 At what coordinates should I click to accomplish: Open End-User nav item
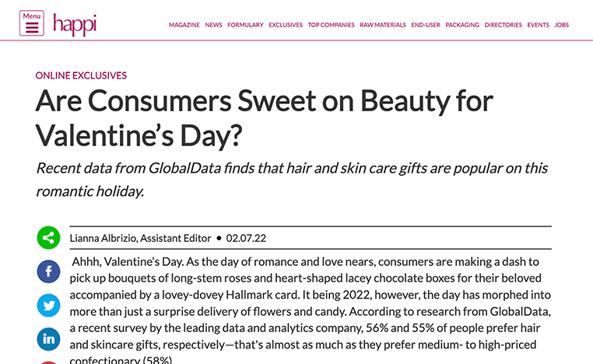coord(426,25)
